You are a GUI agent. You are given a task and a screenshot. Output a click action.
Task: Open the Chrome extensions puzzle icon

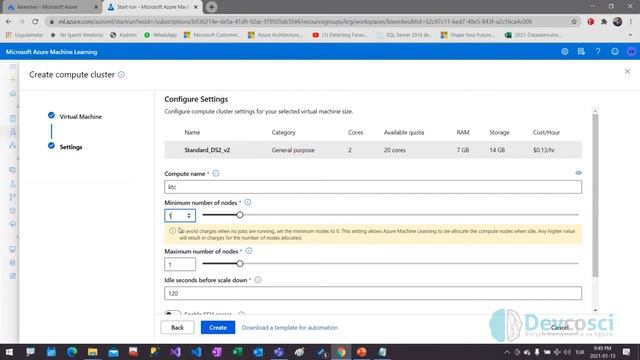[604, 21]
